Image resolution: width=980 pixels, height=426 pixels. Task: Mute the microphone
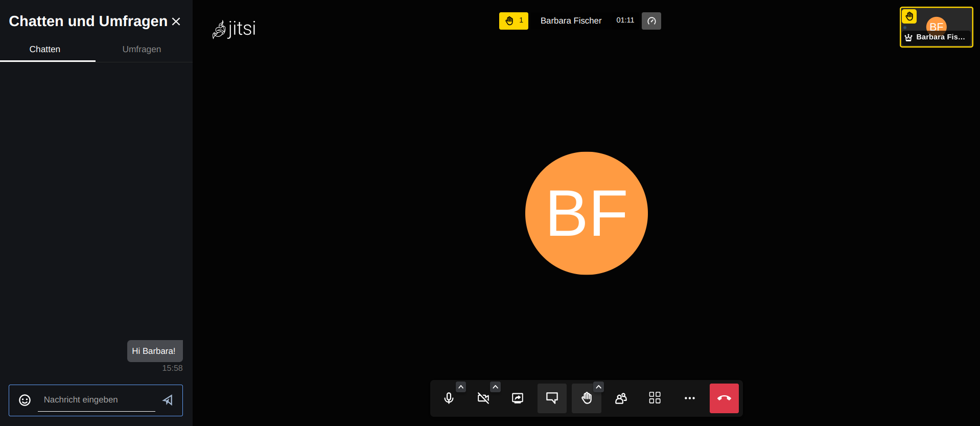[x=449, y=398]
